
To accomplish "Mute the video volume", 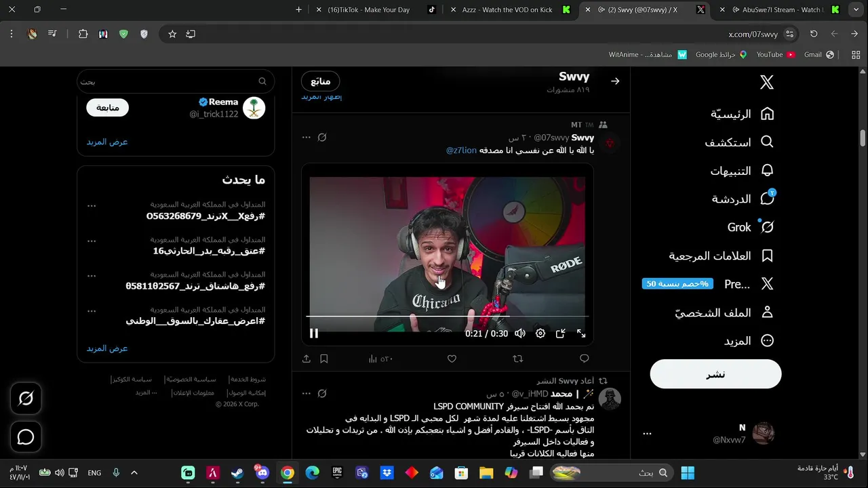I will (520, 333).
